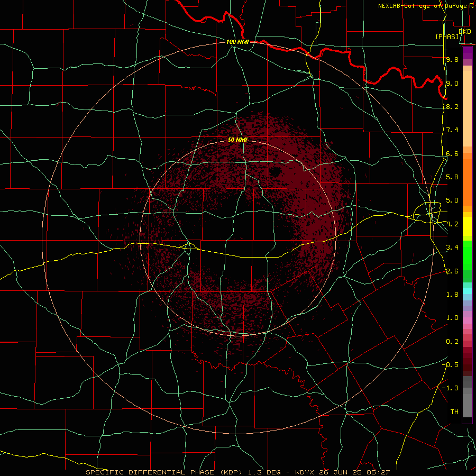
Task: Click the 5.8 value on color scale
Action: coord(452,177)
